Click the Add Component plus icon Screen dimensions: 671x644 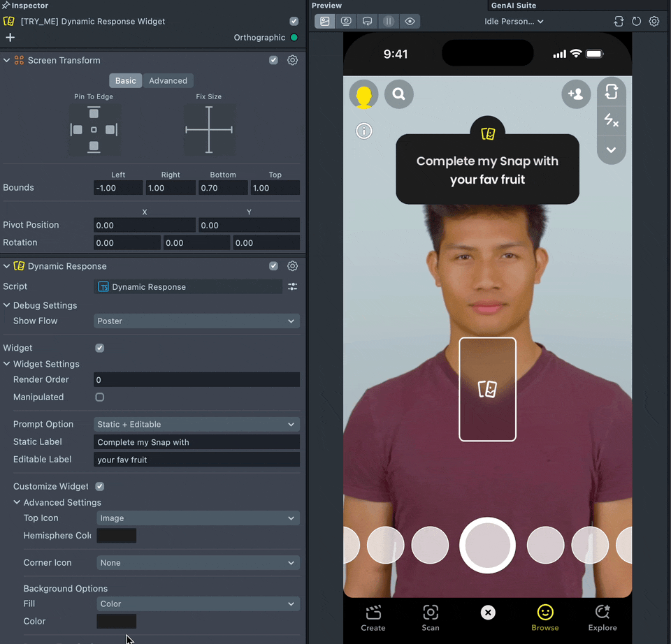coord(10,38)
